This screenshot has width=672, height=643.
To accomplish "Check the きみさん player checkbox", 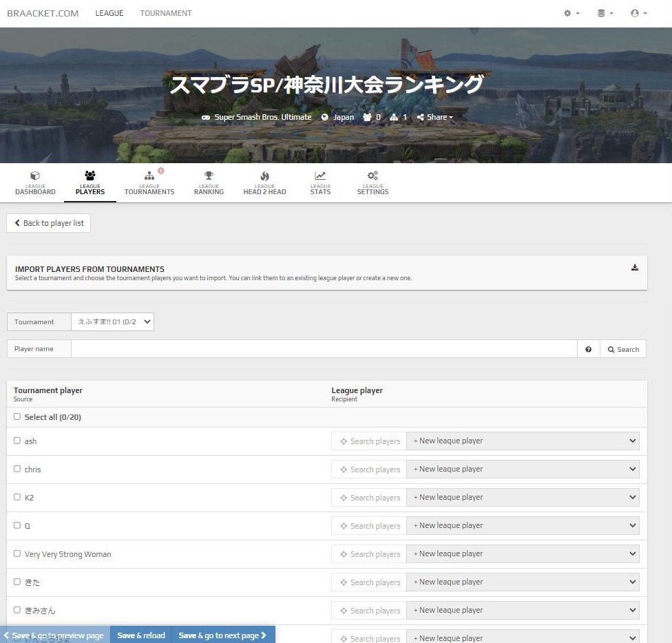I will 17,610.
